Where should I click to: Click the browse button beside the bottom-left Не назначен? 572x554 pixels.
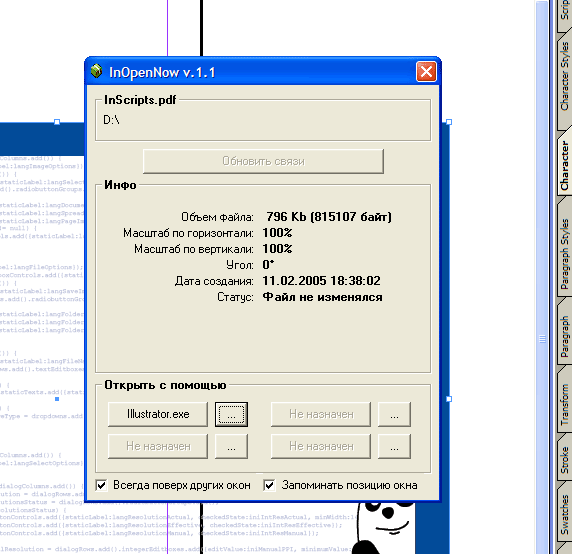point(231,446)
